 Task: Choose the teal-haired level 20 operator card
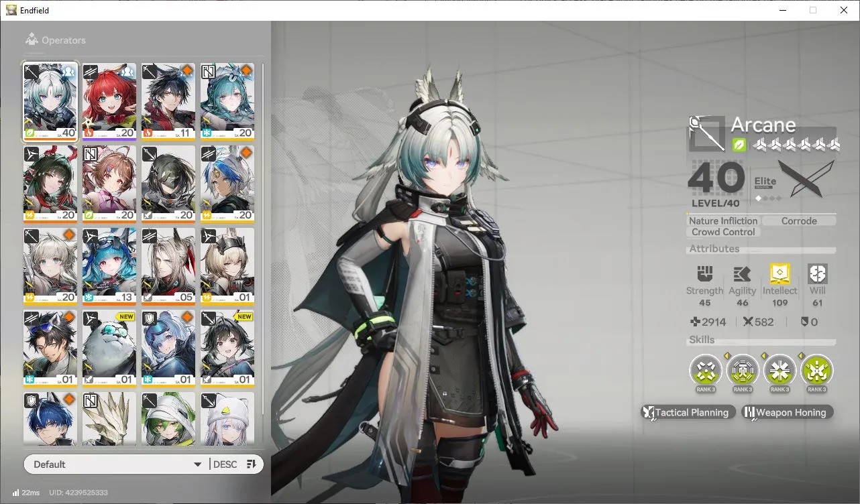pyautogui.click(x=227, y=101)
